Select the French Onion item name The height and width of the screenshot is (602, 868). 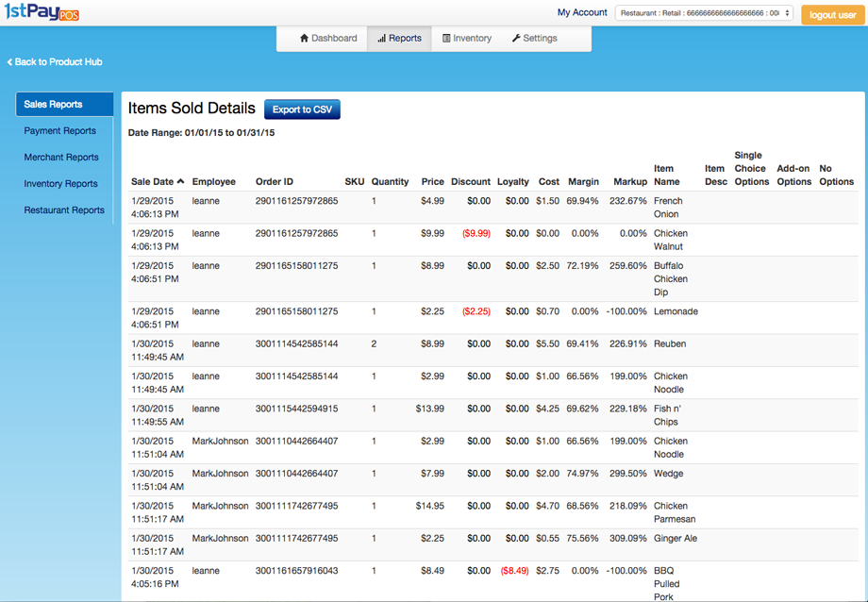[668, 208]
